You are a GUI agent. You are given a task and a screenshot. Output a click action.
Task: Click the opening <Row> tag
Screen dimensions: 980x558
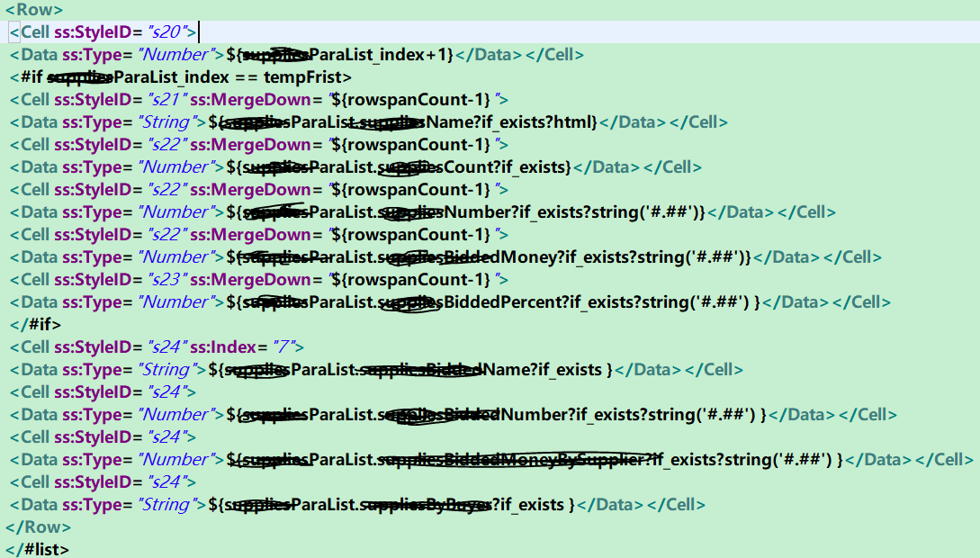pos(34,10)
